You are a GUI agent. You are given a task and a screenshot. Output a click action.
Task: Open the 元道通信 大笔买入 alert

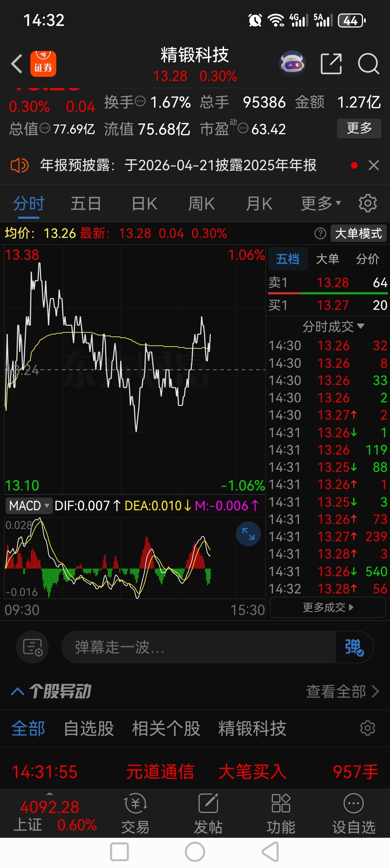tap(195, 771)
